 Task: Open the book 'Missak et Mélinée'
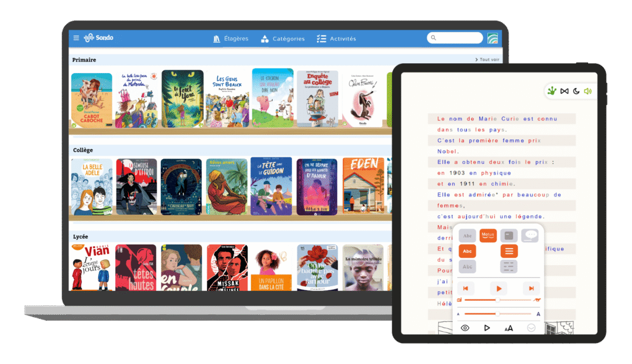(x=227, y=267)
